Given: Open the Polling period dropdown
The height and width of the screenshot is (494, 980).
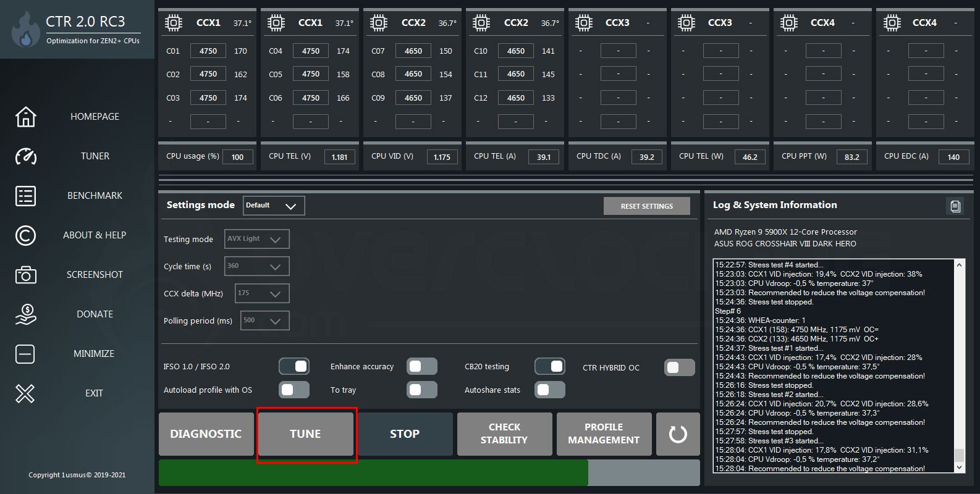Looking at the screenshot, I should (264, 320).
